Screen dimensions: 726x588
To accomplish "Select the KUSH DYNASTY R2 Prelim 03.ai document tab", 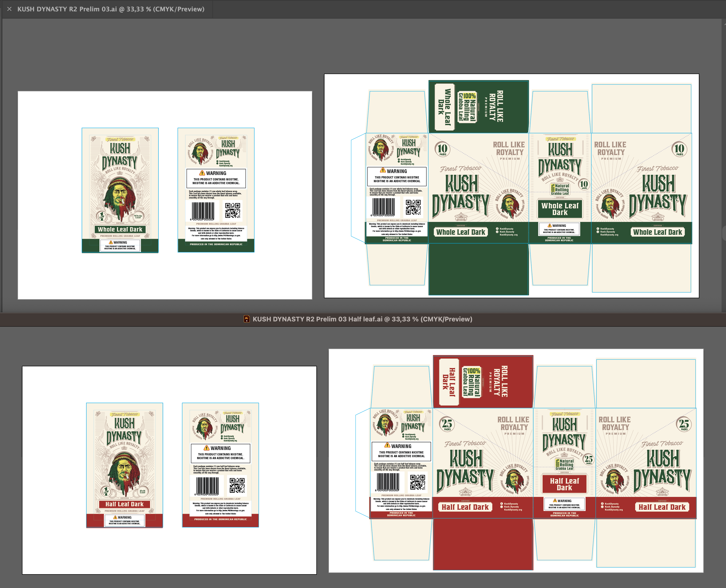I will click(x=110, y=9).
